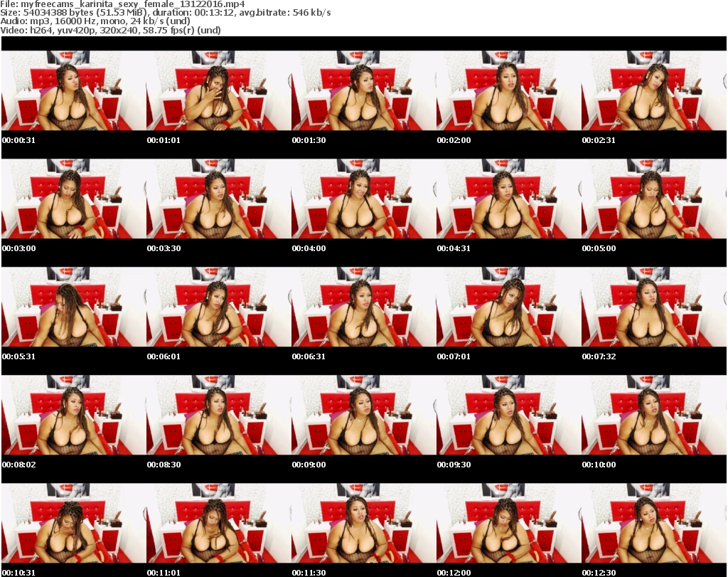Choose the frame thumbnail above 00:05:00

tap(654, 198)
